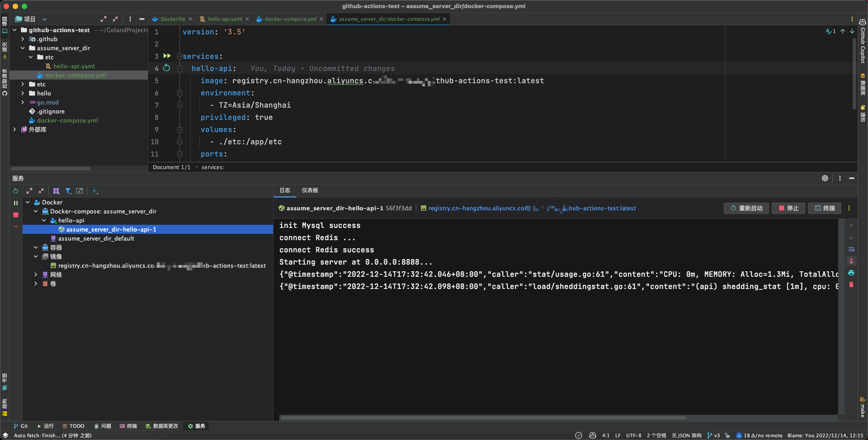This screenshot has width=868, height=440.
Task: Click the open in new tab icon in Services
Action: (x=80, y=191)
